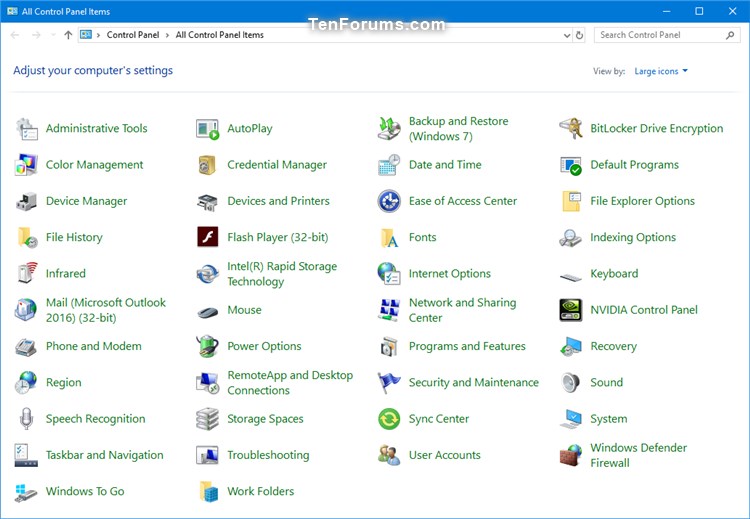Click the Windows To Go icon
Image resolution: width=750 pixels, height=519 pixels.
(x=26, y=493)
